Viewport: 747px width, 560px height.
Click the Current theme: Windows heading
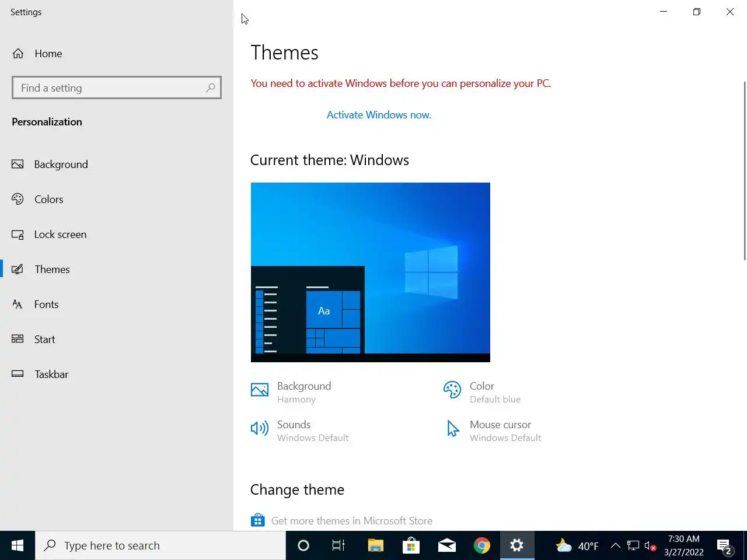[330, 160]
